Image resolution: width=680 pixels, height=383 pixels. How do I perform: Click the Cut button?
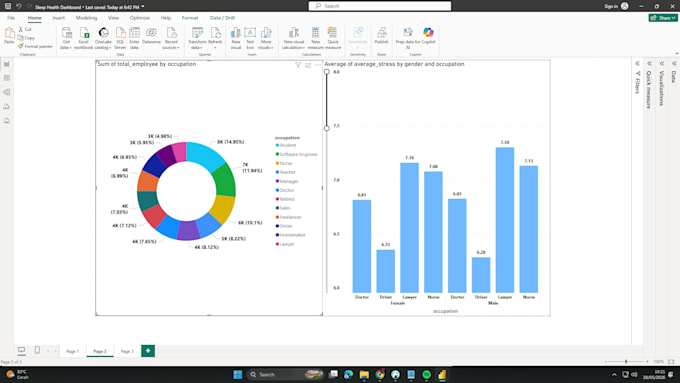pyautogui.click(x=25, y=29)
